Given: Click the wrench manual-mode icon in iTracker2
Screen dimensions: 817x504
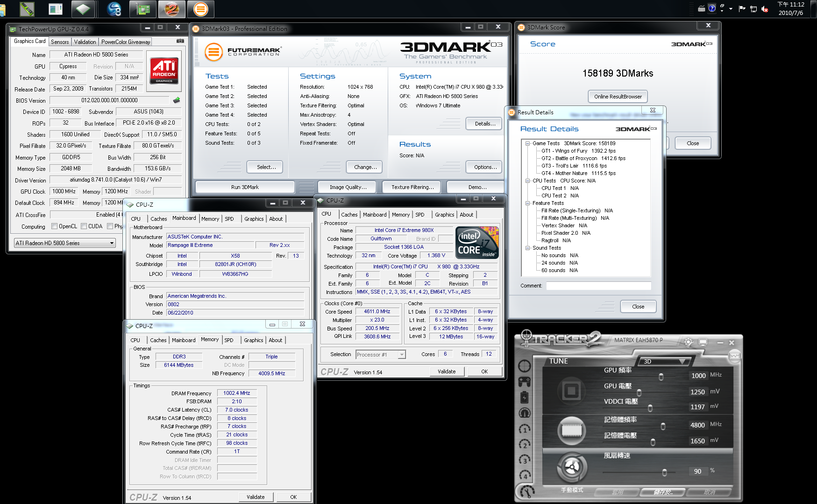Looking at the screenshot, I should click(x=527, y=491).
